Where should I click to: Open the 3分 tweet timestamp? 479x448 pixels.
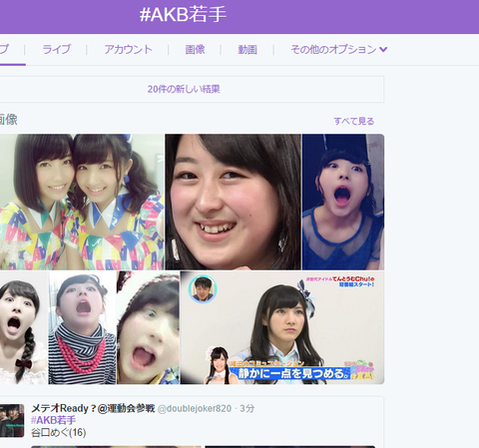click(247, 408)
